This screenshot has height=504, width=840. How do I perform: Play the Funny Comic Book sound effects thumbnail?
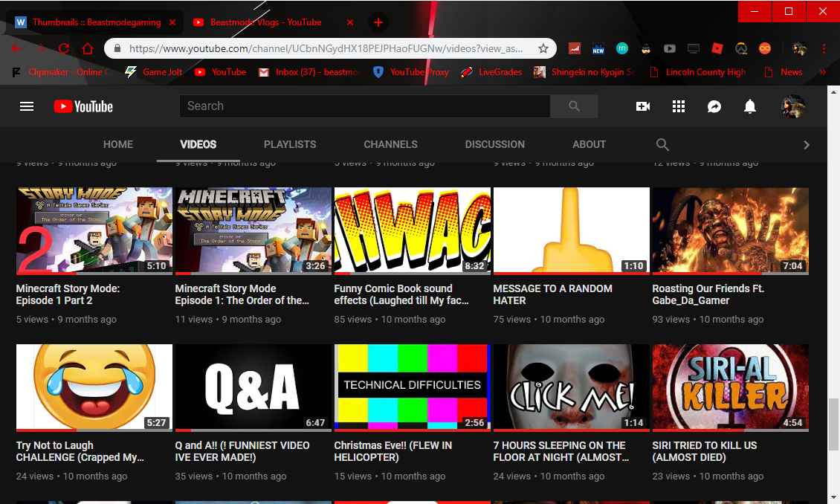[x=413, y=231]
